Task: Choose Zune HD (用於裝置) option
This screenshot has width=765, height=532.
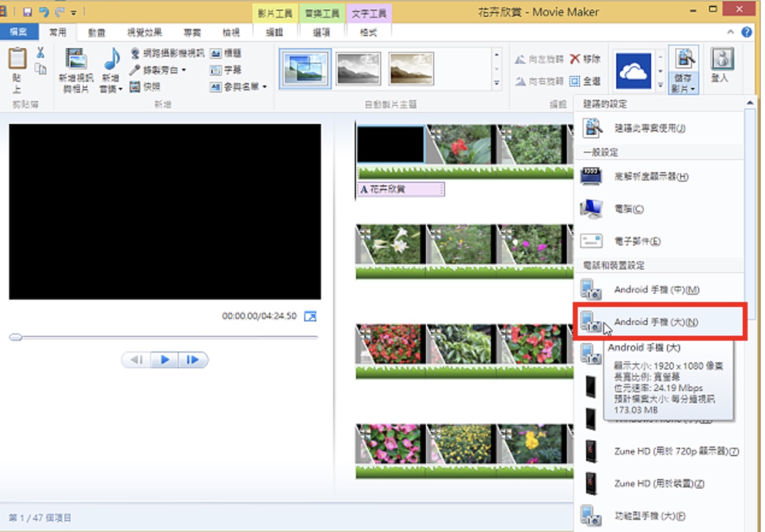Action: point(659,483)
